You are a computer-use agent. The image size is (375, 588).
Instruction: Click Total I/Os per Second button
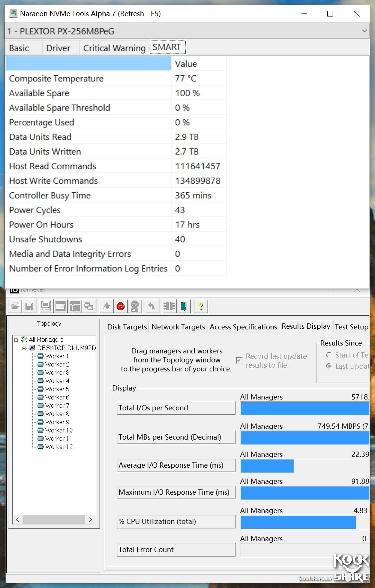point(176,408)
